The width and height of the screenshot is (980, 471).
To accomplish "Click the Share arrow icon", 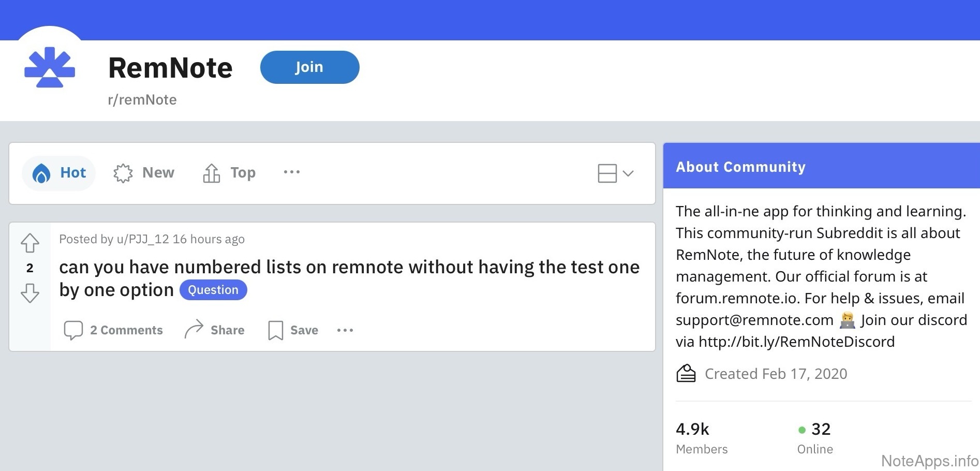I will tap(194, 330).
